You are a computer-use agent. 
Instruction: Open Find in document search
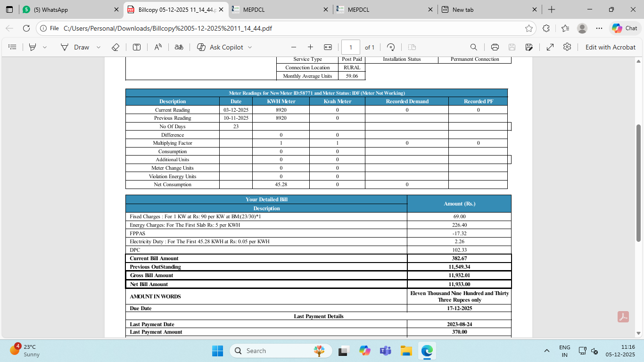[474, 47]
